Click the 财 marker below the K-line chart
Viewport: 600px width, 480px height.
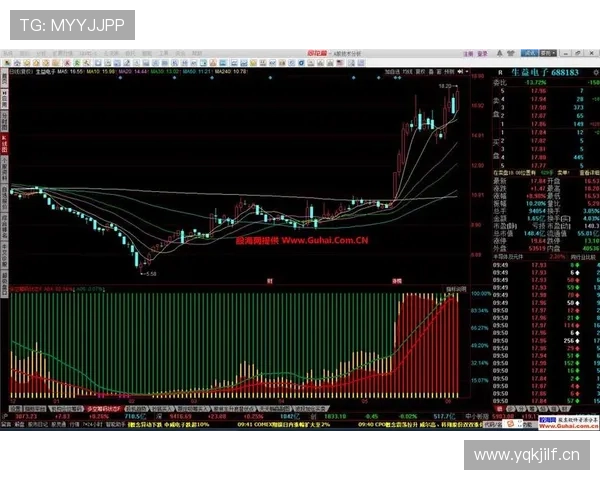click(x=269, y=281)
